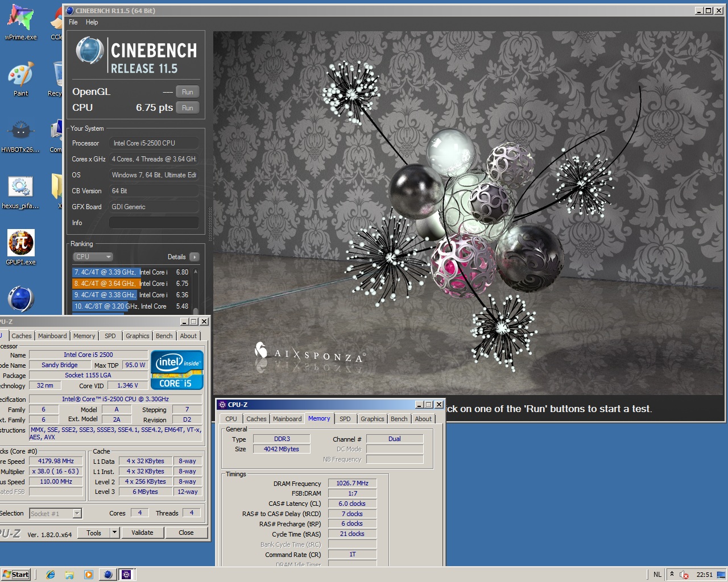This screenshot has height=582, width=728.
Task: Run the OpenGL benchmark
Action: (187, 92)
